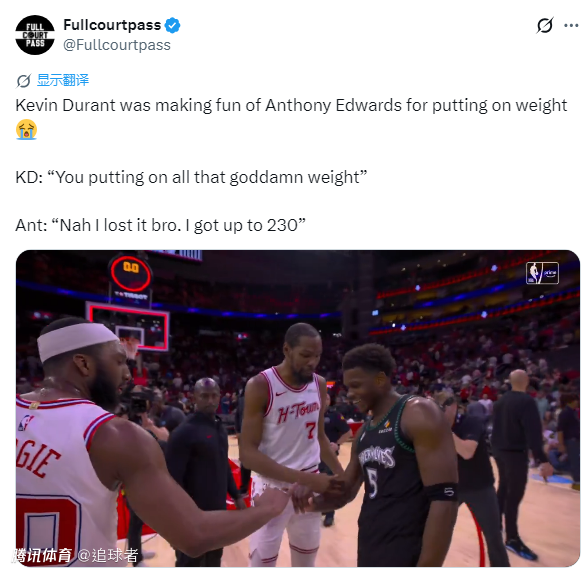Click the 腾讯体育 watermark on the video
The width and height of the screenshot is (587, 573).
pos(42,555)
